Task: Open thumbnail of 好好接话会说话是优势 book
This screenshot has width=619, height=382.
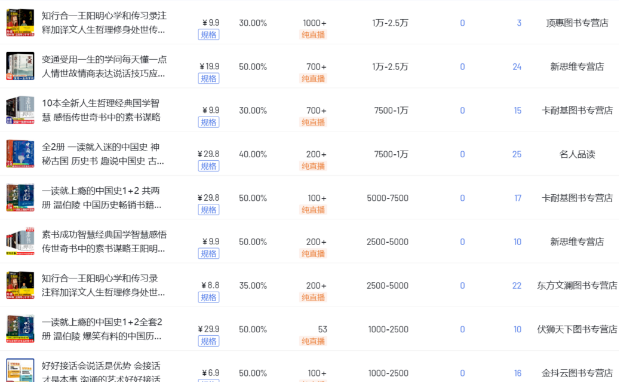Action: click(20, 370)
